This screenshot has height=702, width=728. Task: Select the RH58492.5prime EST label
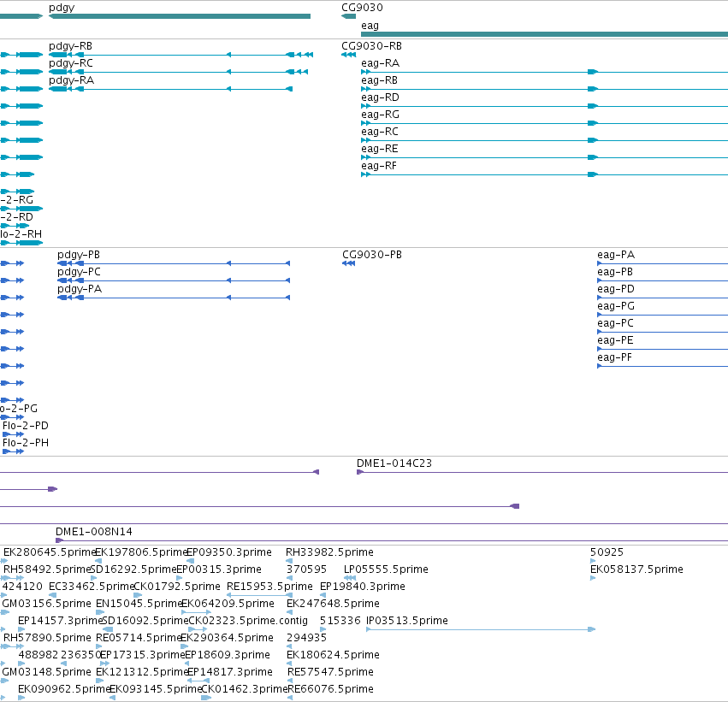[46, 569]
